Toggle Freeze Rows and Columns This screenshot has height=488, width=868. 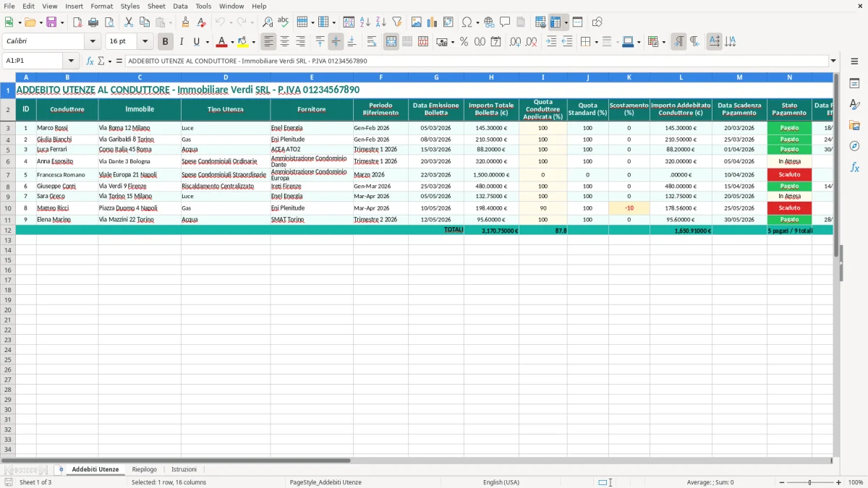click(556, 22)
